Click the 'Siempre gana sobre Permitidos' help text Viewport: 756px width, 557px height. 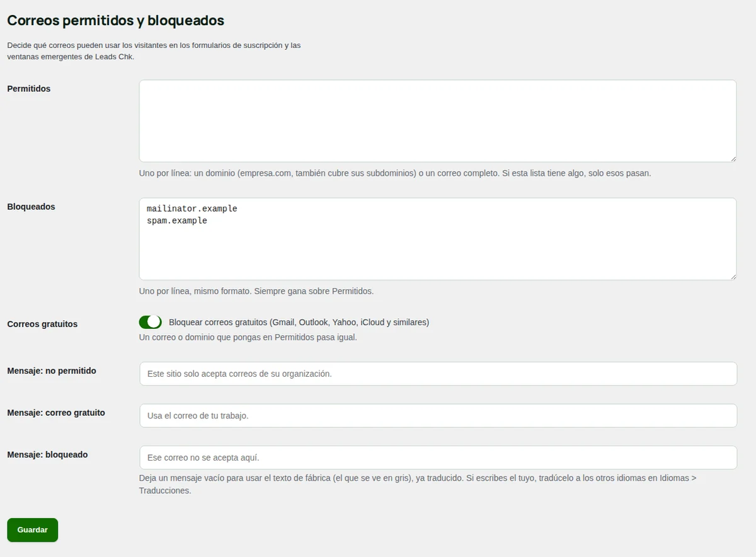coord(256,291)
